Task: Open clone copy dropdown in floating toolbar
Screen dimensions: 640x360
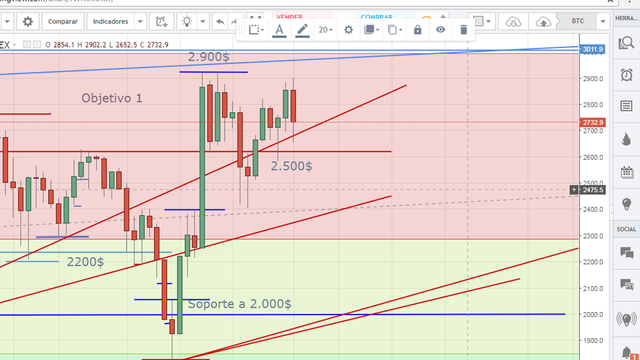Action: point(394,30)
